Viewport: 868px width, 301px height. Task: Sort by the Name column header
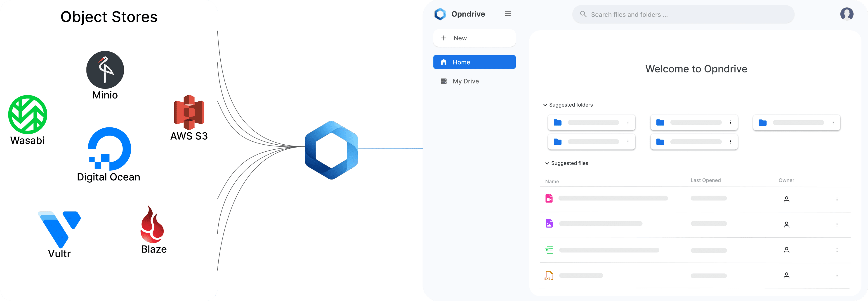pyautogui.click(x=552, y=182)
